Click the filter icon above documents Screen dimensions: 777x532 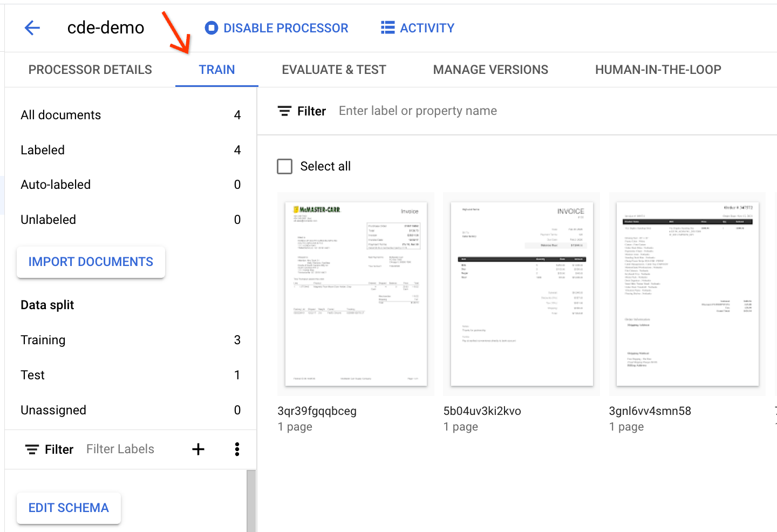pyautogui.click(x=284, y=111)
